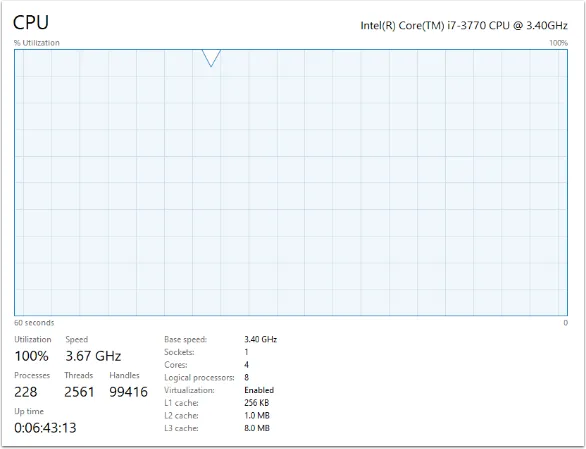Select the 1.0 MB L2 cache value
The height and width of the screenshot is (449, 586).
click(x=257, y=416)
